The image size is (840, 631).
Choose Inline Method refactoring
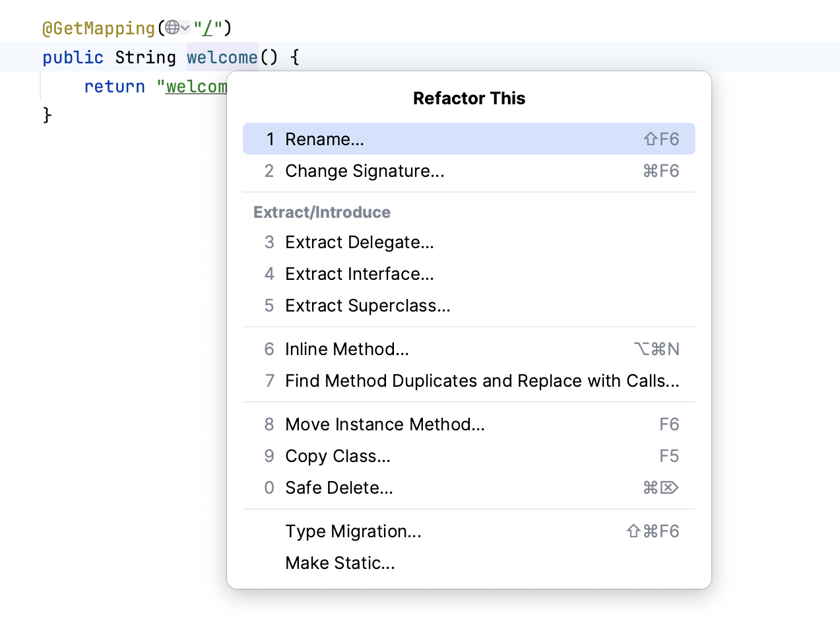[x=346, y=349]
